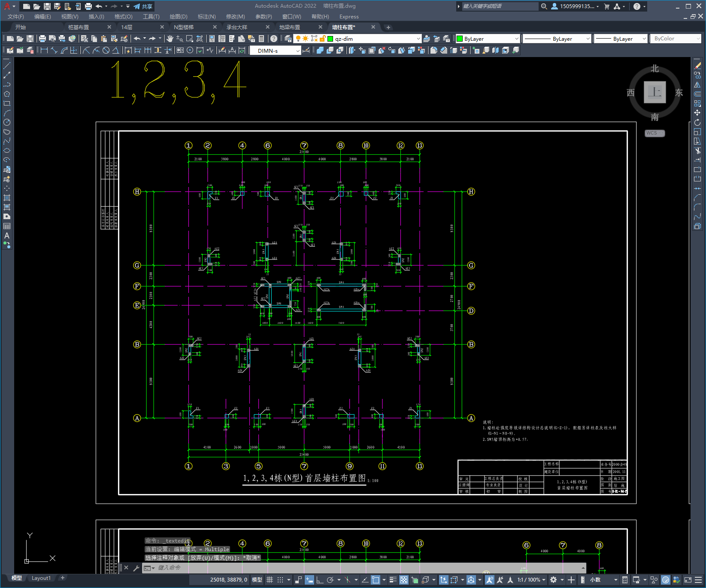Click the Erase tool in modify toolbar
Viewport: 706px width, 588px height.
[x=697, y=66]
